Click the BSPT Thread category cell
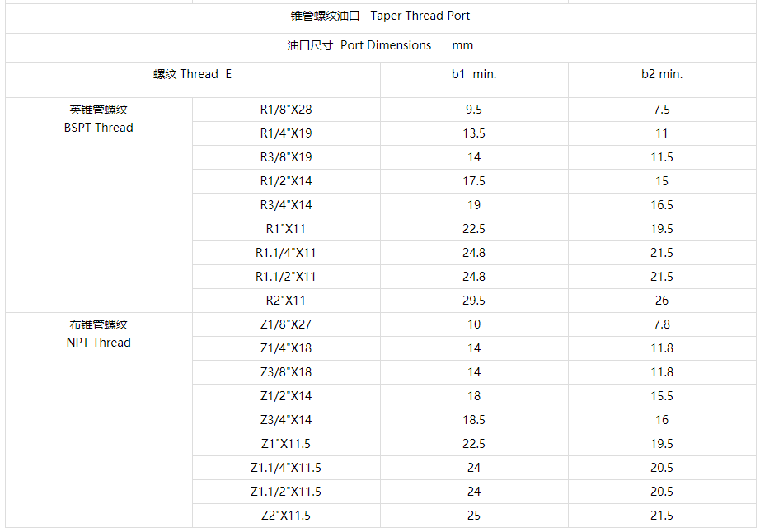 (99, 205)
